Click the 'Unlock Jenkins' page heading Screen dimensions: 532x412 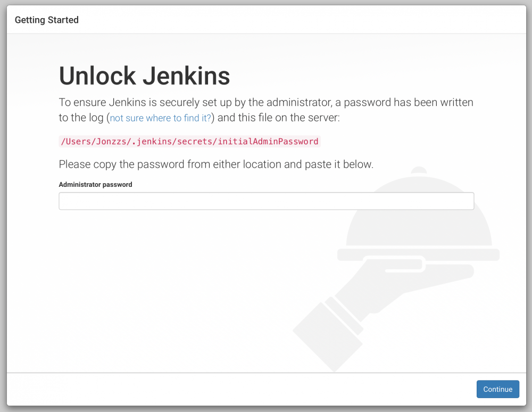[x=144, y=76]
